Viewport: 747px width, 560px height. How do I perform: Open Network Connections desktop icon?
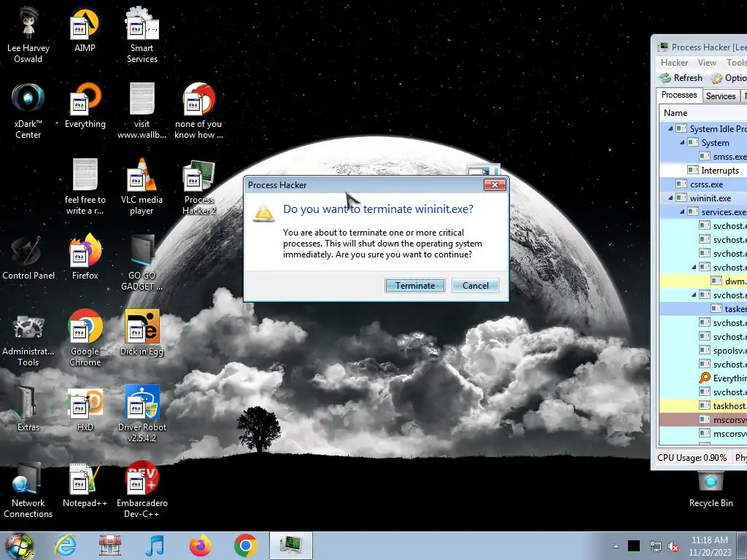pos(28,489)
